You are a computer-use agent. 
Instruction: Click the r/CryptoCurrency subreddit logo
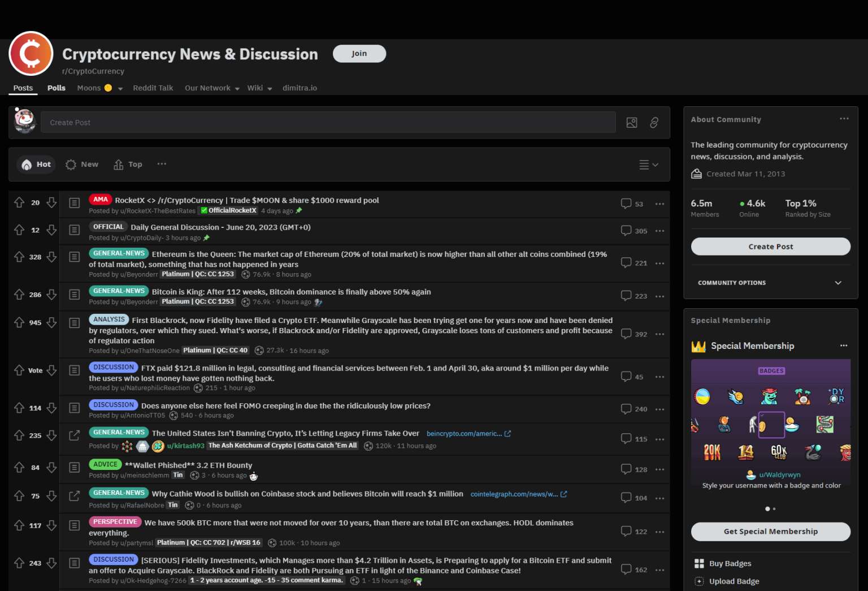[x=31, y=53]
